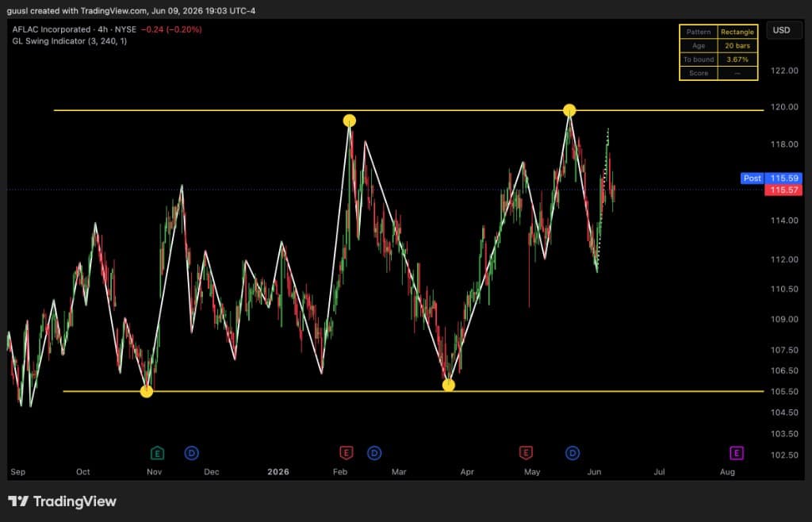Click the 'Feb' label on the time axis
The width and height of the screenshot is (812, 522).
(339, 472)
